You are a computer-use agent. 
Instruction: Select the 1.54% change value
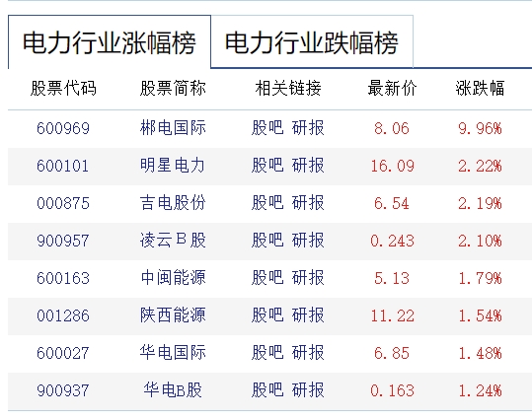(480, 315)
